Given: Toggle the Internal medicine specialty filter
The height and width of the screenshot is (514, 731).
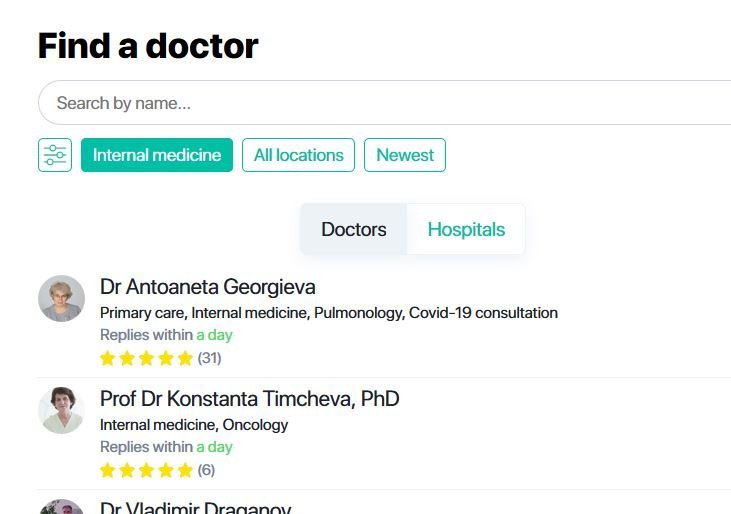Looking at the screenshot, I should coord(157,155).
